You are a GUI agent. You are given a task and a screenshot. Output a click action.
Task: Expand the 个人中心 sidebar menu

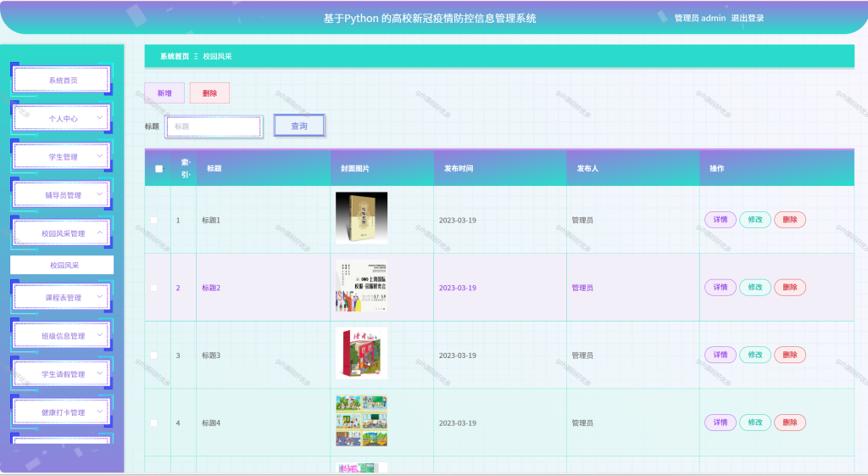(61, 118)
